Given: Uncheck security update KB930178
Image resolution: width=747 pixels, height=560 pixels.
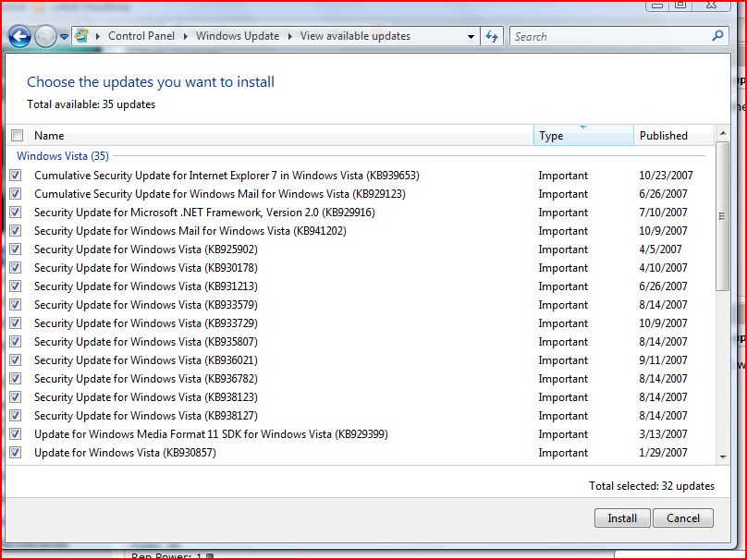Looking at the screenshot, I should 15,268.
